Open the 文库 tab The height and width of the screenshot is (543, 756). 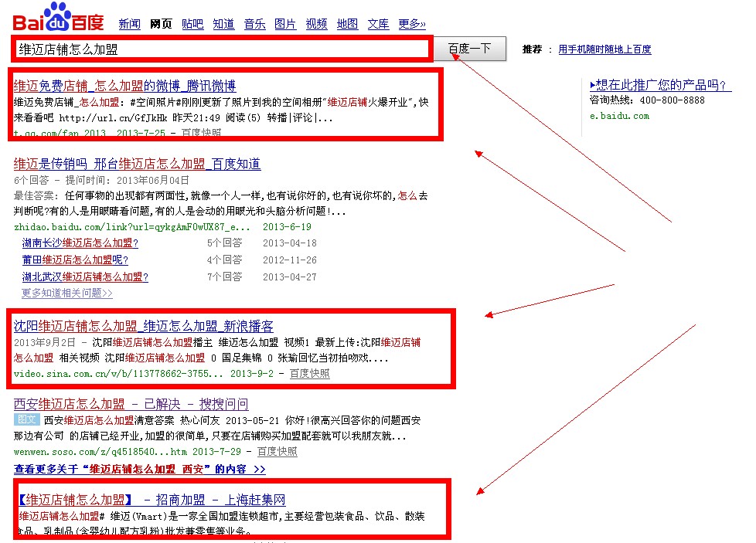pos(378,24)
